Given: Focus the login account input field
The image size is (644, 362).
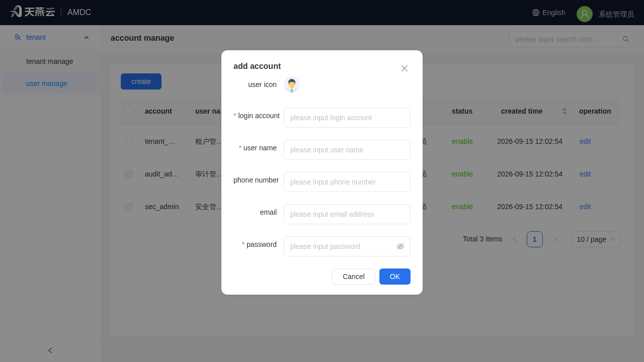Looking at the screenshot, I should 347,118.
